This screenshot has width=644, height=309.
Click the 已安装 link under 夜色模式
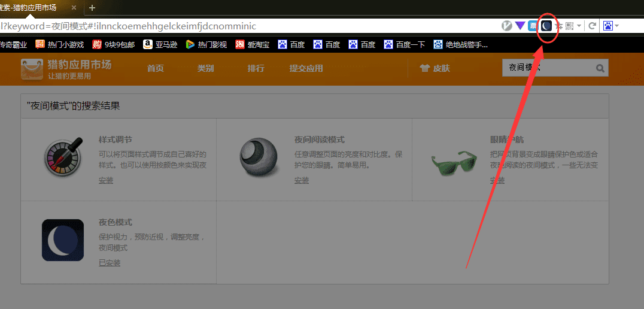(x=110, y=262)
